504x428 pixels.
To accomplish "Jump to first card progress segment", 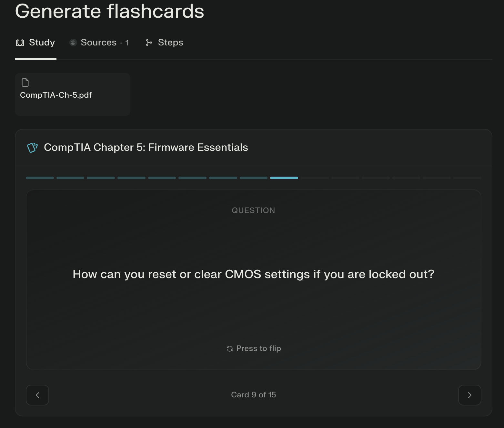I will click(40, 178).
